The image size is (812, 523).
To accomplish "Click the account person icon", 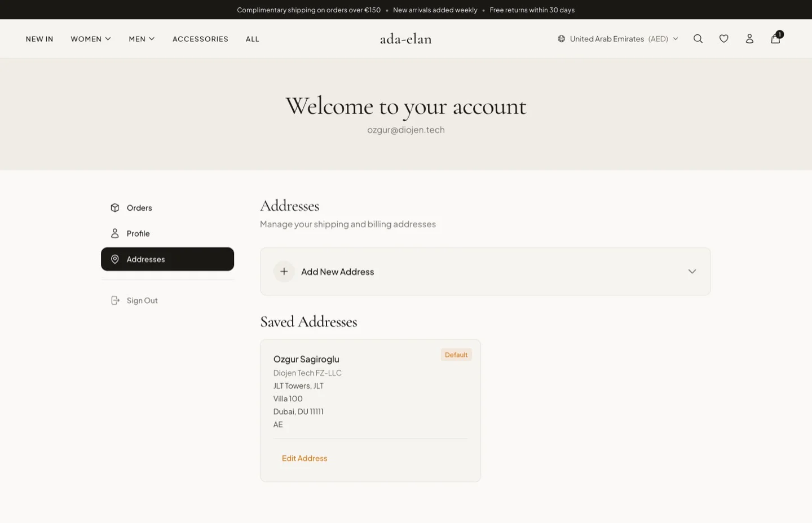I will [749, 38].
